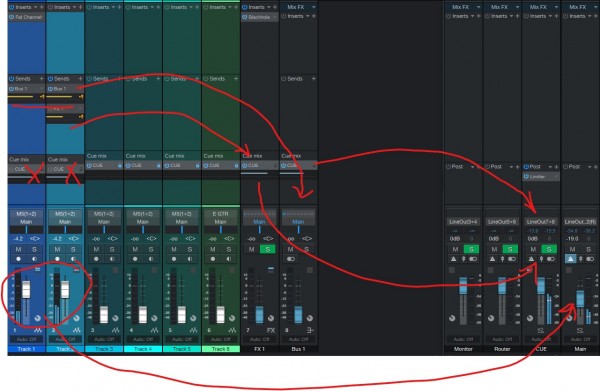Screen dimensions: 600x391
Task: Toggle record arm on Track 3
Action: (96, 259)
